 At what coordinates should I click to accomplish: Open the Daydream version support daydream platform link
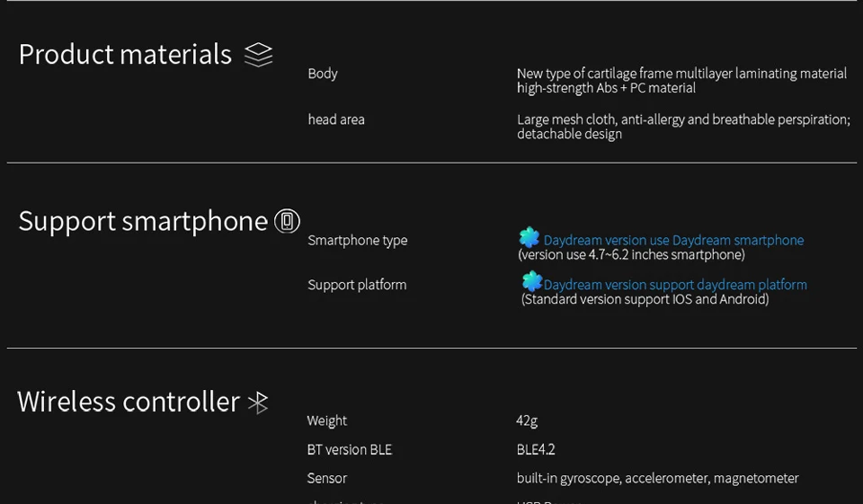click(675, 285)
